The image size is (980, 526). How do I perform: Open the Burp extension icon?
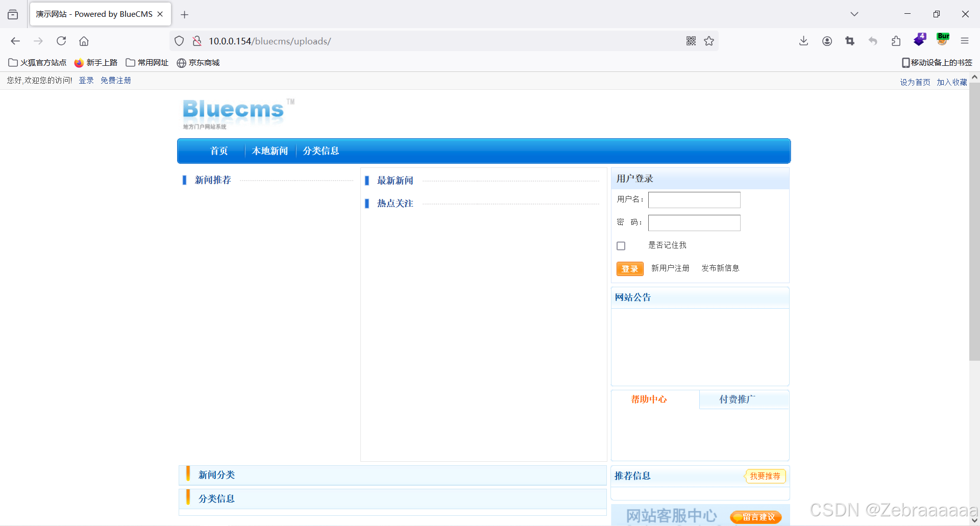pyautogui.click(x=943, y=39)
